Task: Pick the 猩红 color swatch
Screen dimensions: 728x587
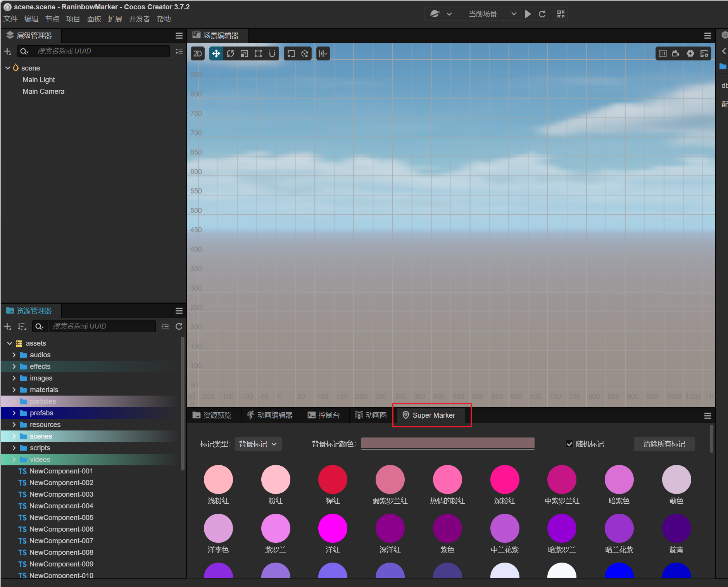Action: click(x=333, y=480)
